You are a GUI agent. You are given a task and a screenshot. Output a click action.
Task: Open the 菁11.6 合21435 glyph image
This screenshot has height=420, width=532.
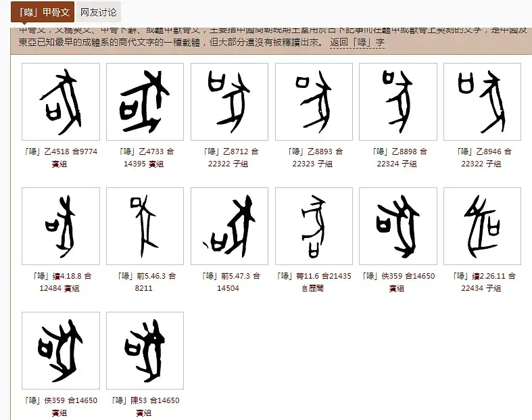pyautogui.click(x=314, y=226)
